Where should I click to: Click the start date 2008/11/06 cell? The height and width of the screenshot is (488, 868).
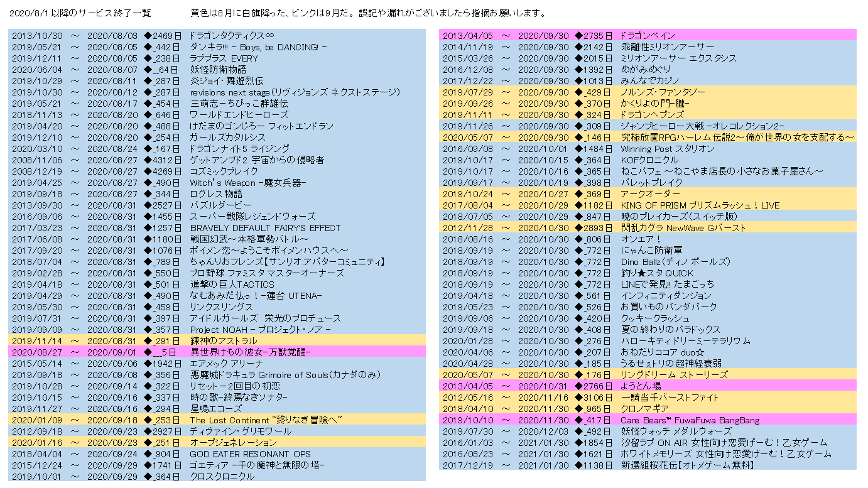pos(37,160)
